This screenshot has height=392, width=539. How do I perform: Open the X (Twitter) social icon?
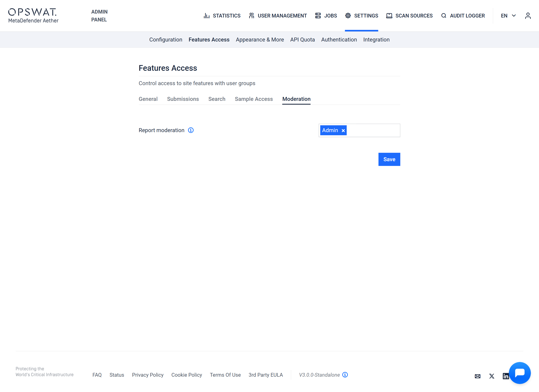[x=491, y=376]
